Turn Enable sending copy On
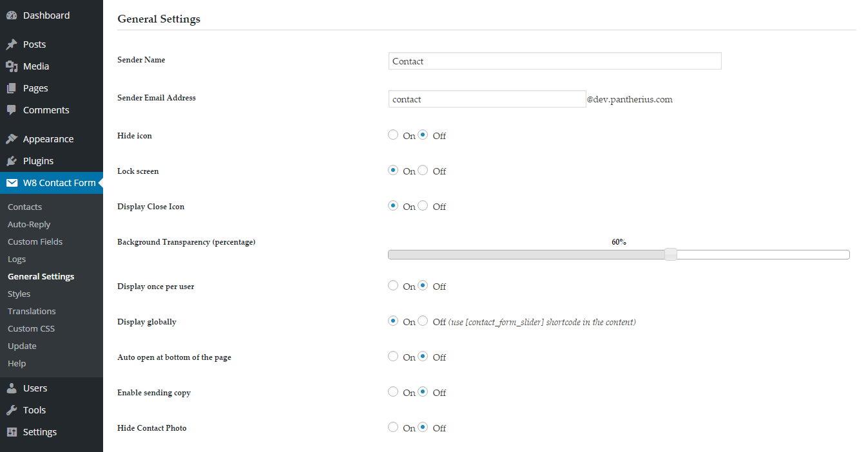 coord(393,392)
